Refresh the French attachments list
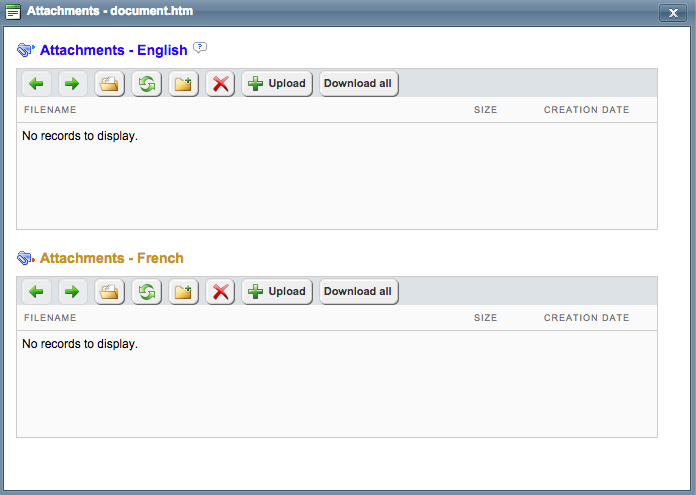Viewport: 696px width, 495px height. point(146,291)
